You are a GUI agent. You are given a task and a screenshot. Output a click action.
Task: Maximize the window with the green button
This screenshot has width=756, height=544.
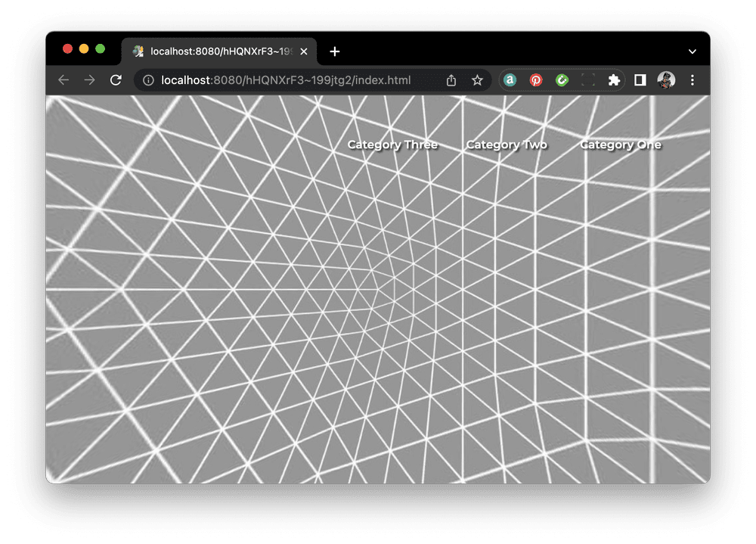[101, 48]
